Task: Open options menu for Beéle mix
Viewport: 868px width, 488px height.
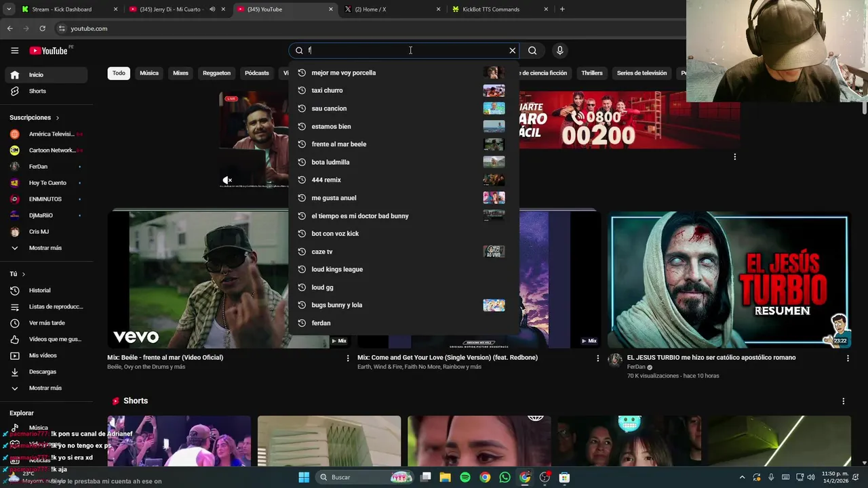Action: point(348,358)
